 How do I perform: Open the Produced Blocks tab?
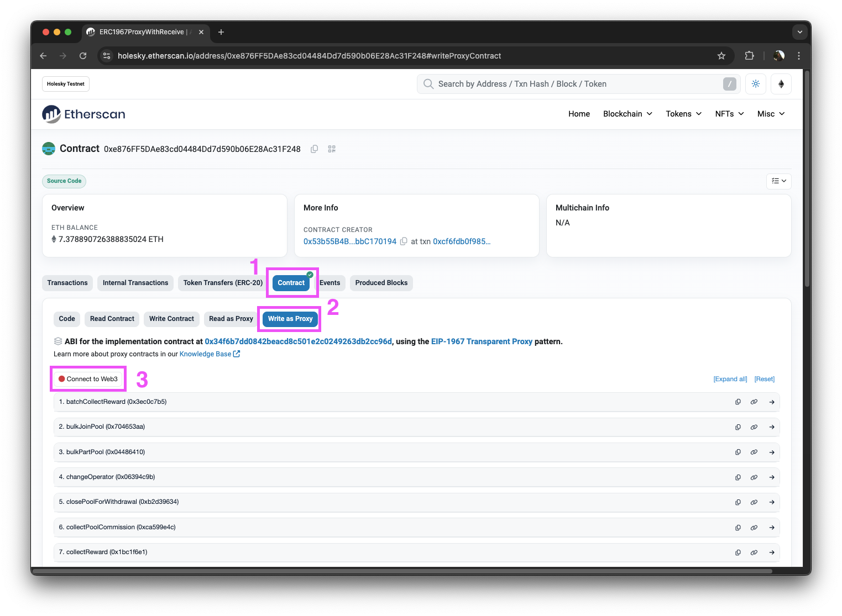tap(381, 283)
